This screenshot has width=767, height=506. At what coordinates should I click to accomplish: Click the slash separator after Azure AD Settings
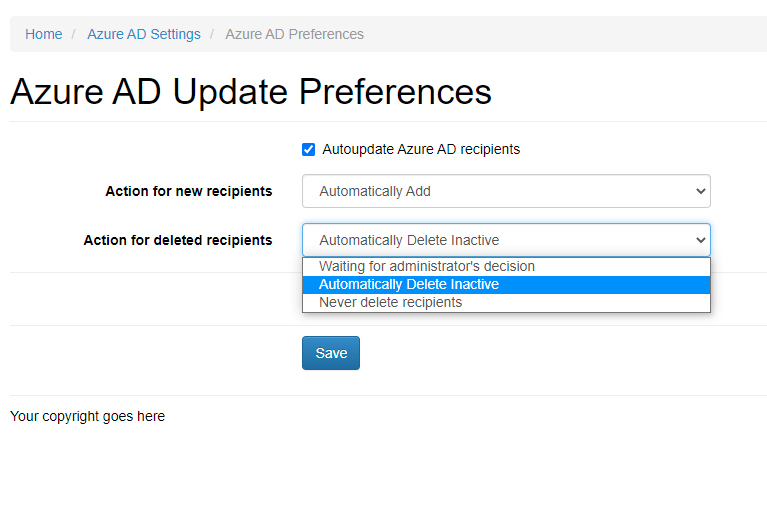212,34
